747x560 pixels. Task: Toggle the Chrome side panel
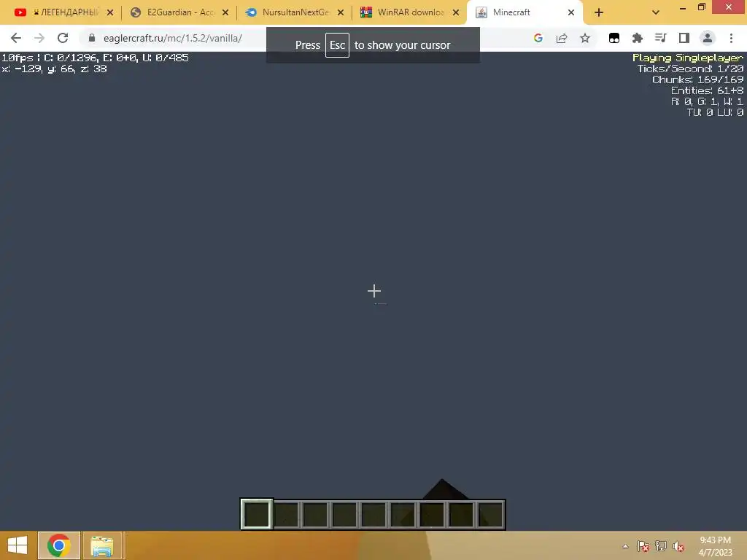pyautogui.click(x=684, y=38)
